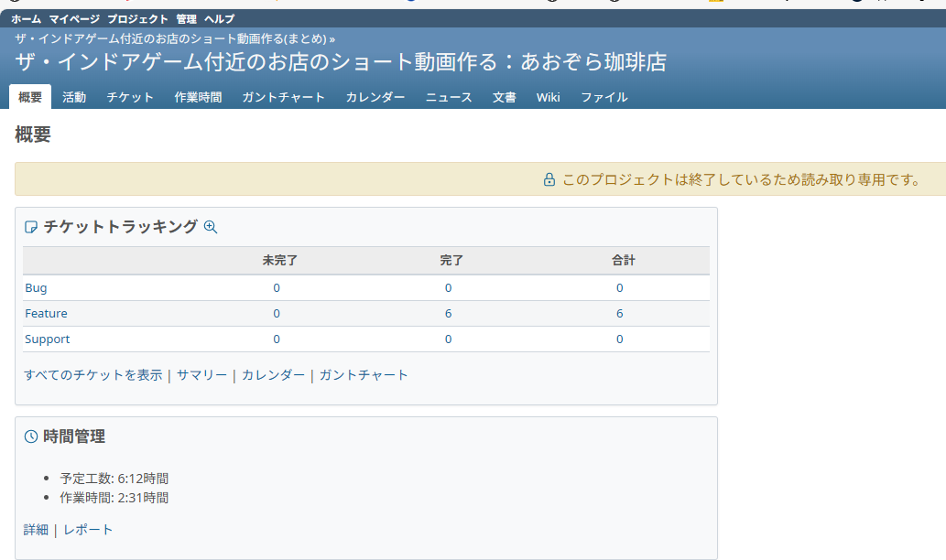Click Bug row 未完了 count 0
The width and height of the screenshot is (946, 560).
pos(277,288)
